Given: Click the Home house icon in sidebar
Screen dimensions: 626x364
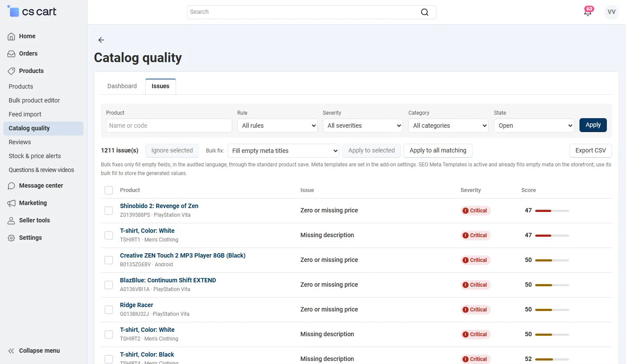Looking at the screenshot, I should pos(11,36).
